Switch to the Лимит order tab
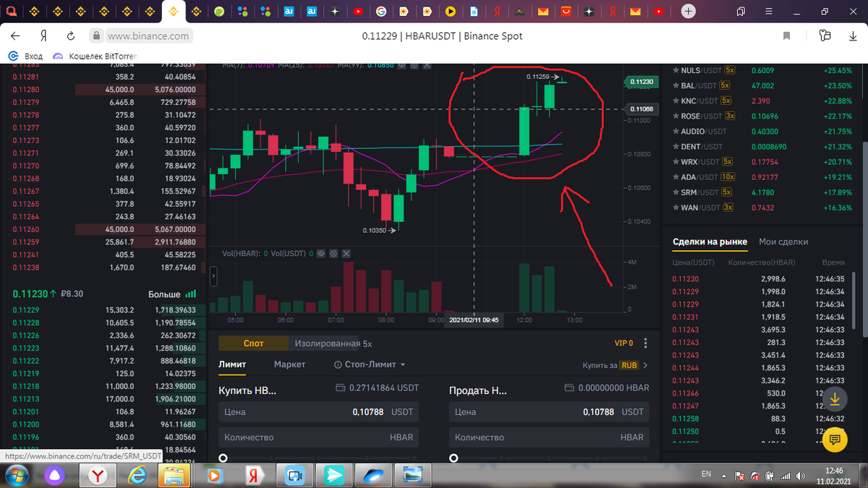The height and width of the screenshot is (488, 868). coord(232,364)
